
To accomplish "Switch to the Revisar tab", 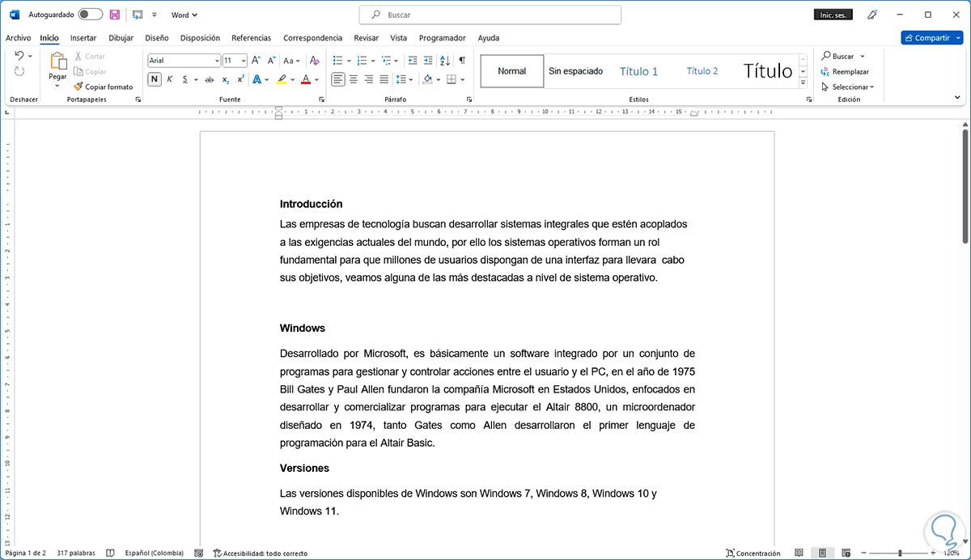I will pyautogui.click(x=367, y=38).
